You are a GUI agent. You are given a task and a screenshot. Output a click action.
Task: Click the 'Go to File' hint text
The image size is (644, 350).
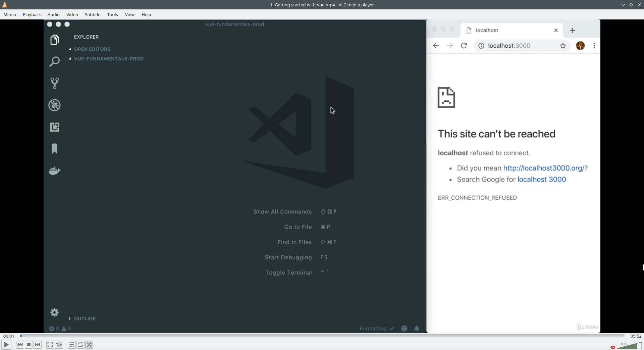298,227
